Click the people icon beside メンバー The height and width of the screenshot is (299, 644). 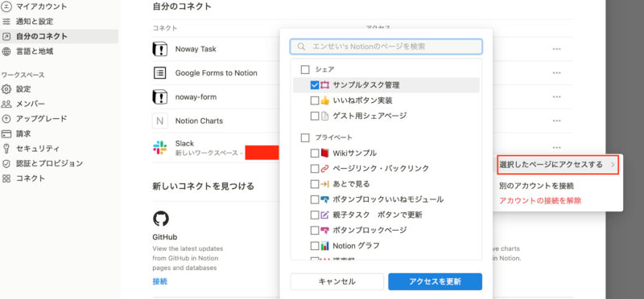point(6,104)
